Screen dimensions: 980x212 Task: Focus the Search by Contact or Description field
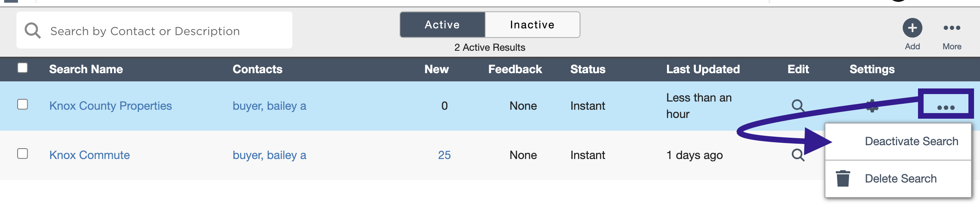(x=154, y=30)
